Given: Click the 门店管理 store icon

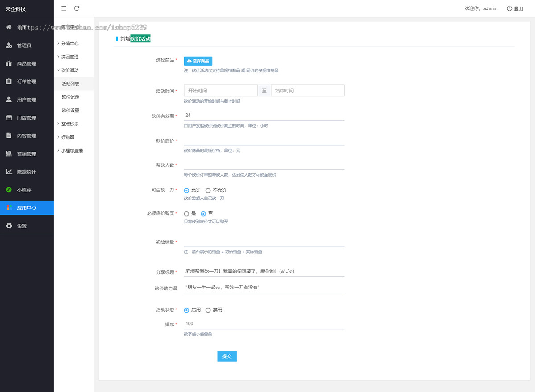Looking at the screenshot, I should [8, 118].
